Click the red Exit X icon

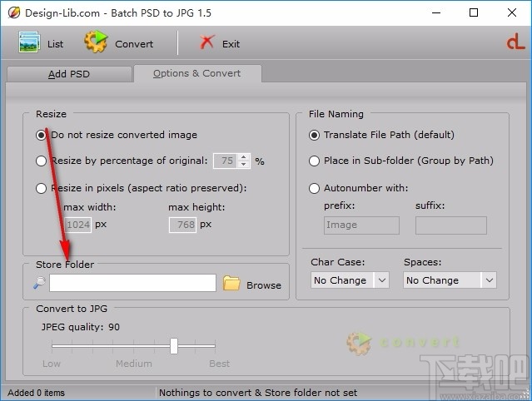207,42
